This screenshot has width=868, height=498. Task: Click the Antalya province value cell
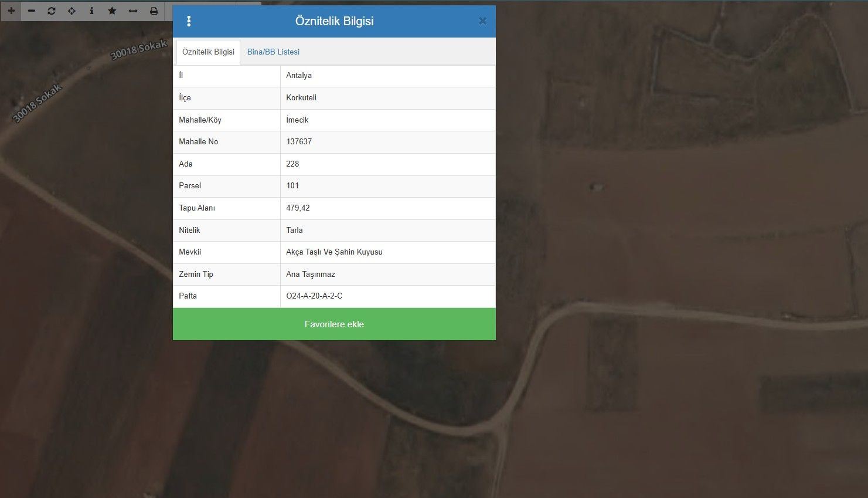coord(299,76)
